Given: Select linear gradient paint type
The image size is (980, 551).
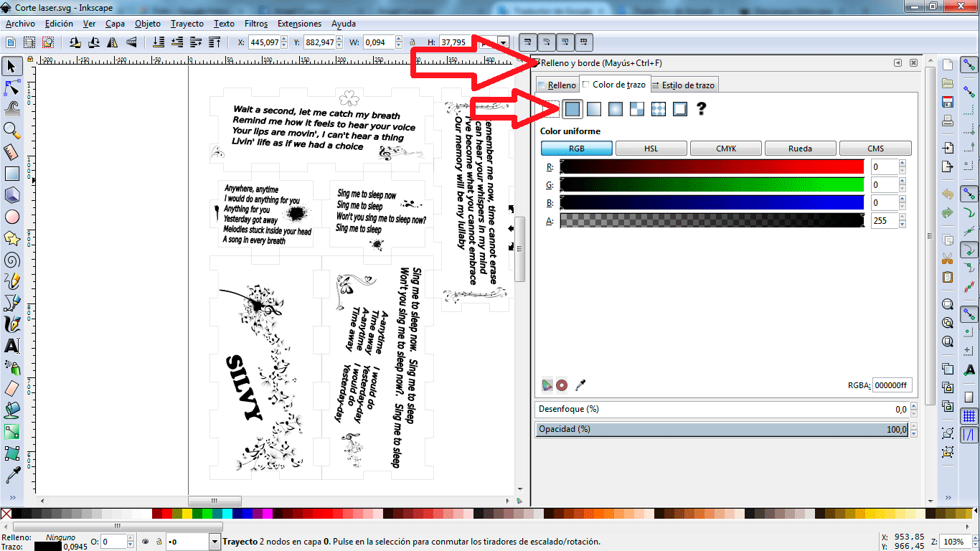Looking at the screenshot, I should (593, 108).
